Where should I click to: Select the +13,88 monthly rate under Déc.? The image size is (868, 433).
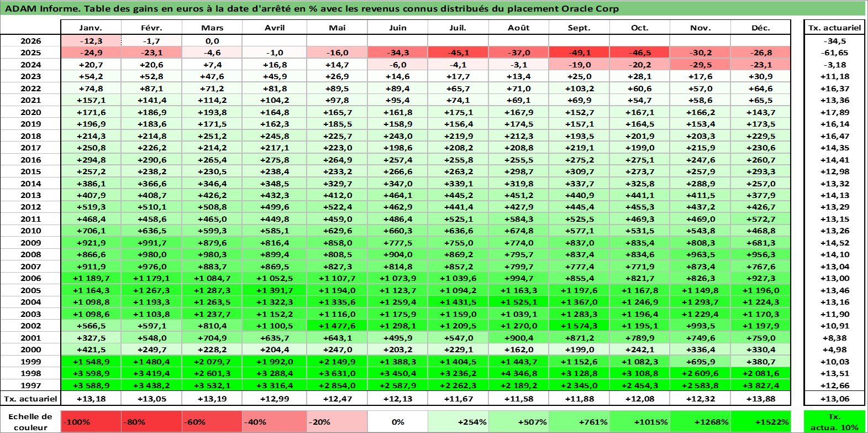coord(761,399)
